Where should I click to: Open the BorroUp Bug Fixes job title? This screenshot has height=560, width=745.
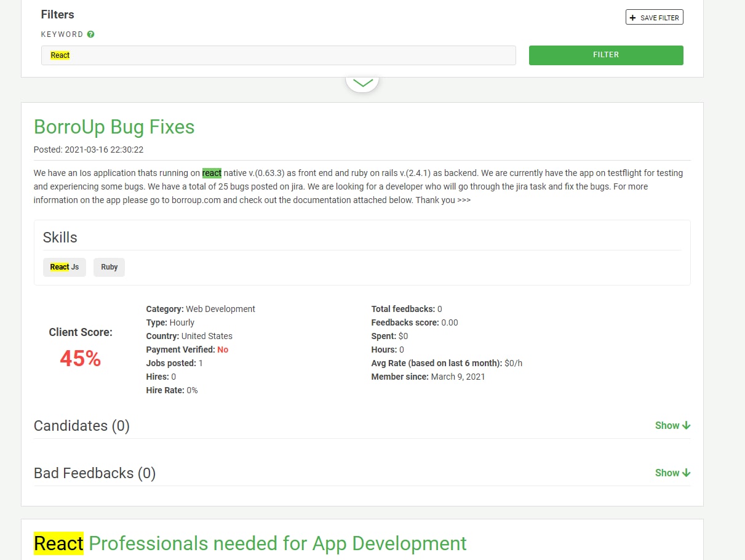click(114, 127)
